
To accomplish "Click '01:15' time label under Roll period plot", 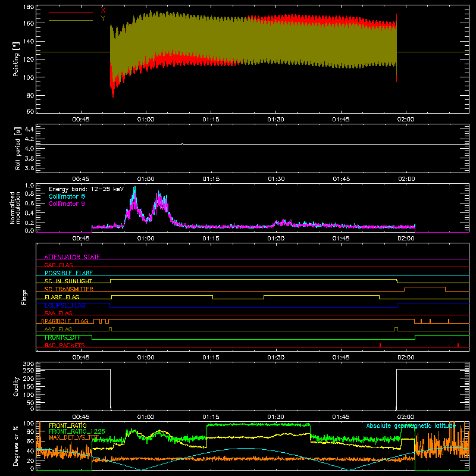I will coord(211,179).
